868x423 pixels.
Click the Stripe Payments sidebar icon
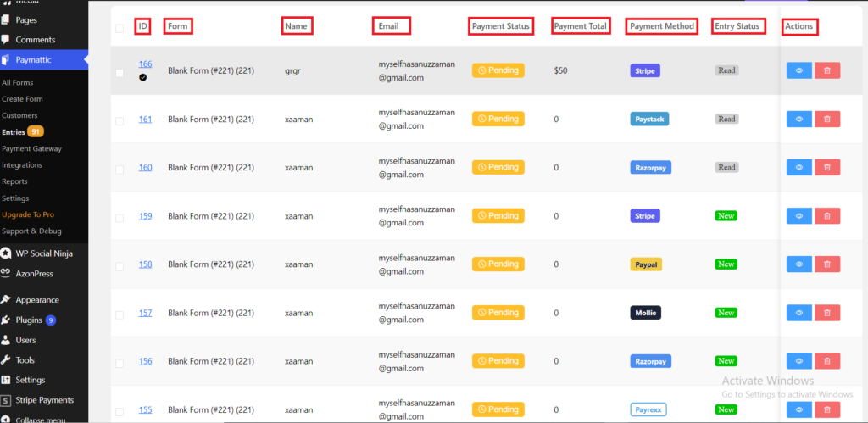click(x=6, y=400)
